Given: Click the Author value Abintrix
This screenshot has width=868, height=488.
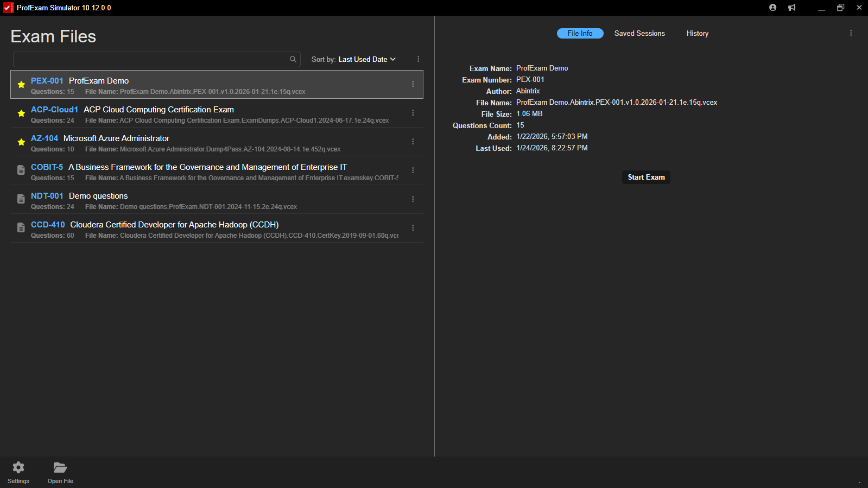Looking at the screenshot, I should (x=528, y=91).
